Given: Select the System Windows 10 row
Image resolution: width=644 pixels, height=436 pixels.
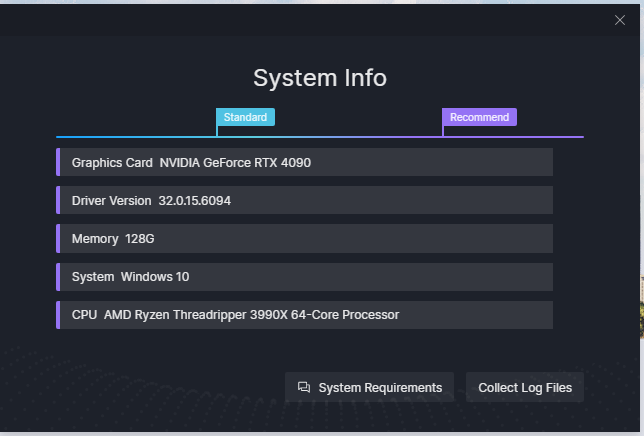Looking at the screenshot, I should pyautogui.click(x=304, y=277).
